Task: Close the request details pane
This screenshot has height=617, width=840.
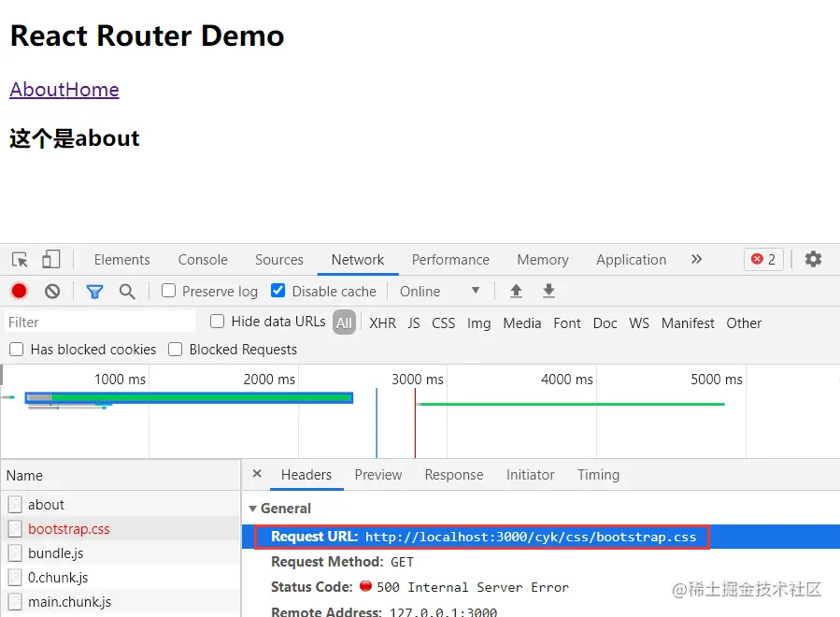Action: 257,474
